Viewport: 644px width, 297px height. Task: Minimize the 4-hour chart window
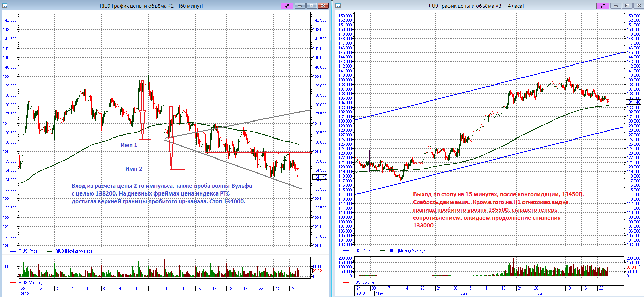[x=615, y=6]
